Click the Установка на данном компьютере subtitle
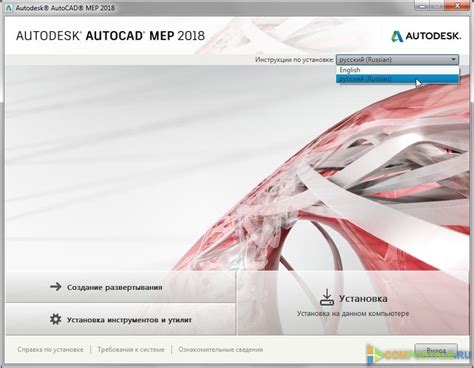 [353, 314]
